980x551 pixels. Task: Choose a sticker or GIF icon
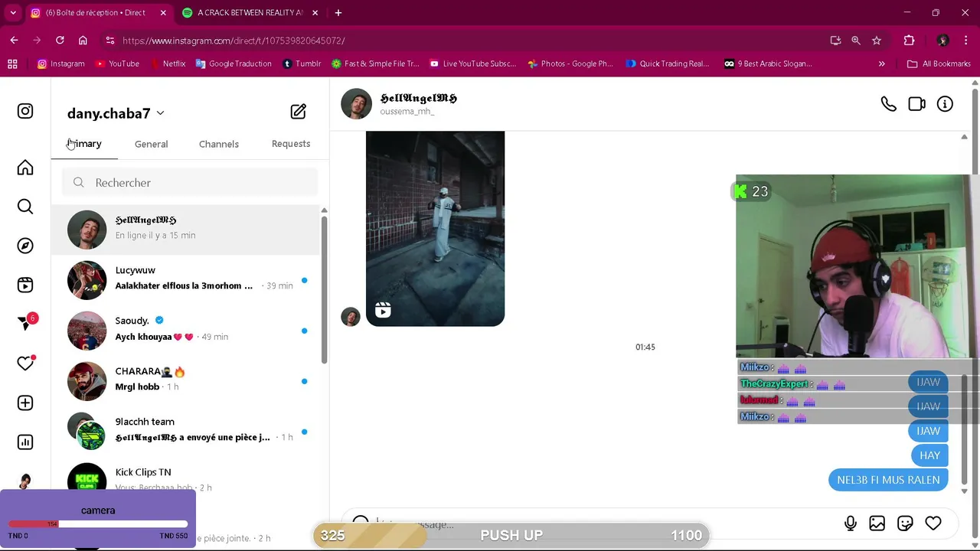coord(905,523)
